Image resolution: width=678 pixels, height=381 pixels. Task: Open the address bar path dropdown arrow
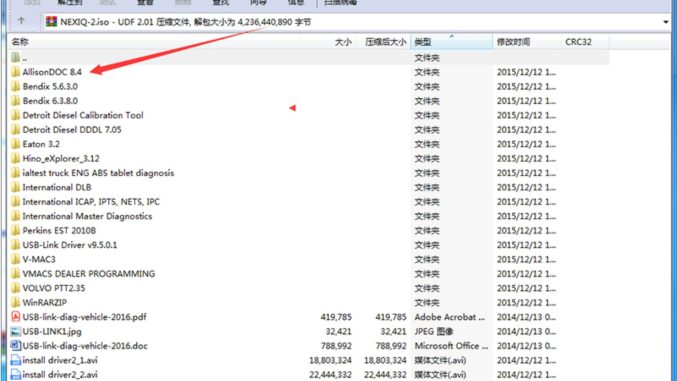(665, 22)
